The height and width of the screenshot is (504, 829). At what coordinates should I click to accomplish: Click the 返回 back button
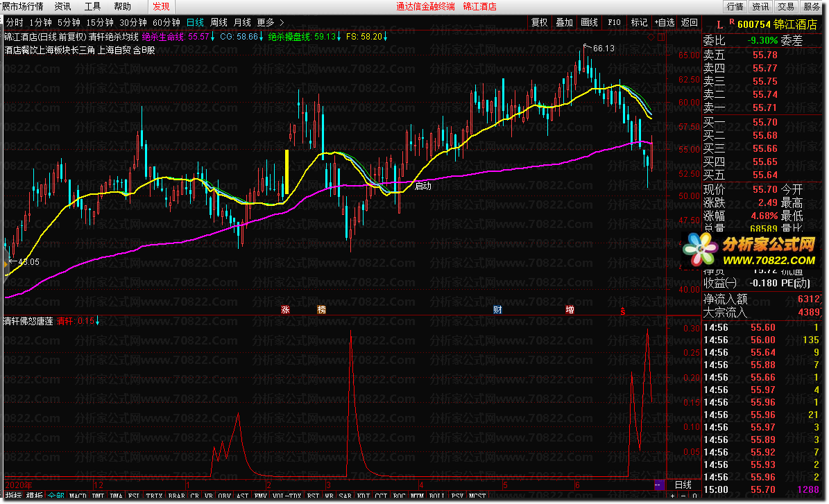(690, 22)
